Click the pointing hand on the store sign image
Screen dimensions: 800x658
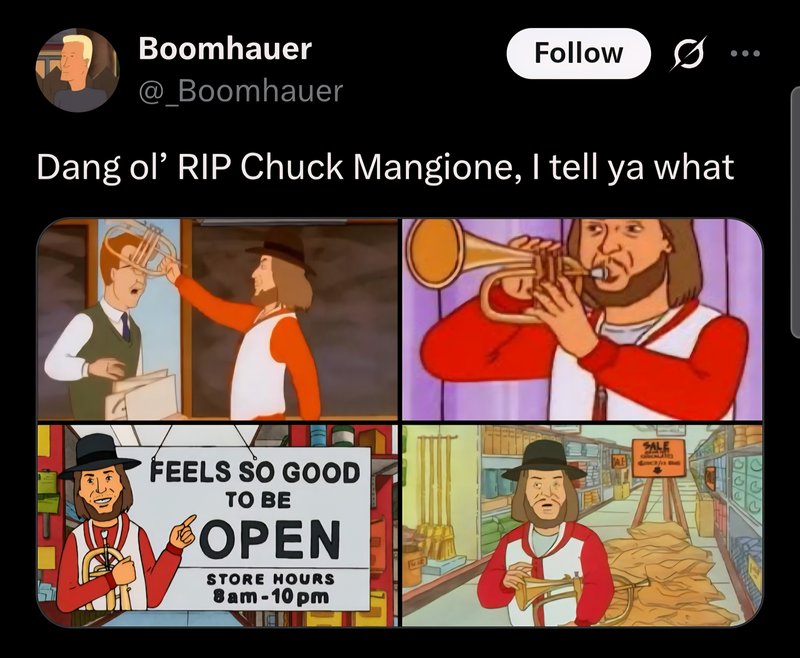[182, 530]
